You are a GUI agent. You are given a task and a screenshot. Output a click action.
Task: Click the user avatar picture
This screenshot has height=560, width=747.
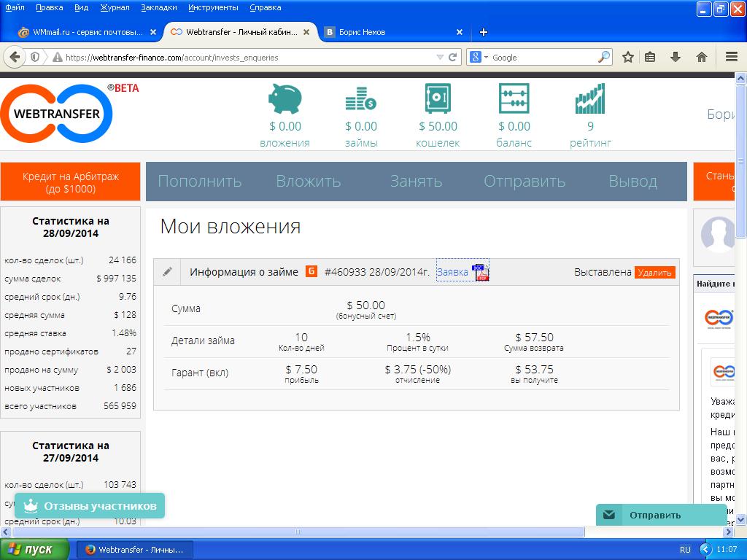pyautogui.click(x=718, y=235)
